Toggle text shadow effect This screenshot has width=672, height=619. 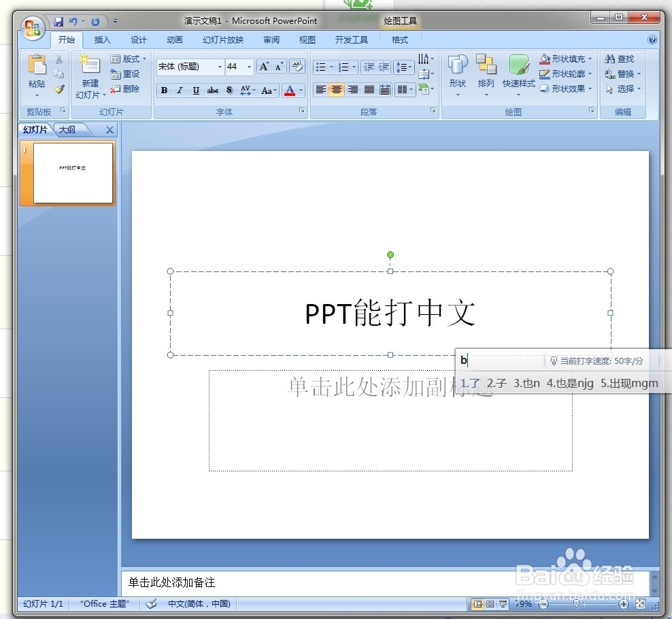pos(229,90)
